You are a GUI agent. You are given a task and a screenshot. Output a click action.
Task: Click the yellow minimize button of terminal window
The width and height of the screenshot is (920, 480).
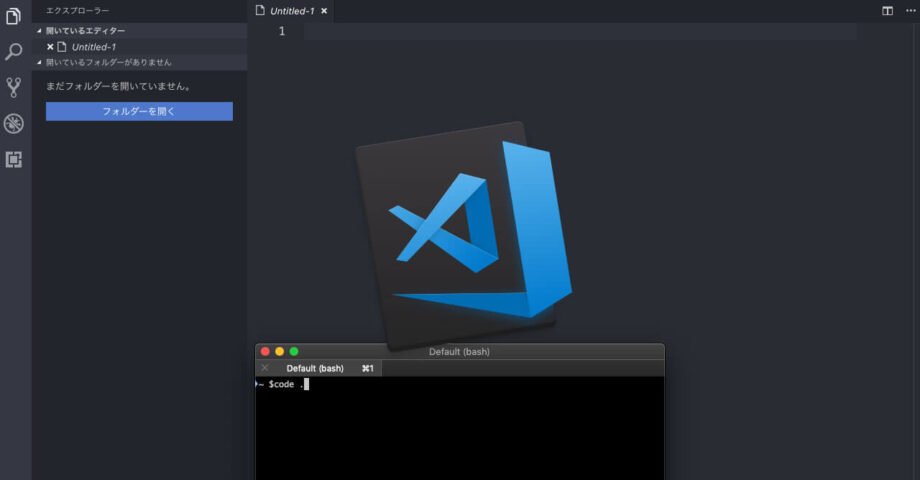tap(279, 351)
